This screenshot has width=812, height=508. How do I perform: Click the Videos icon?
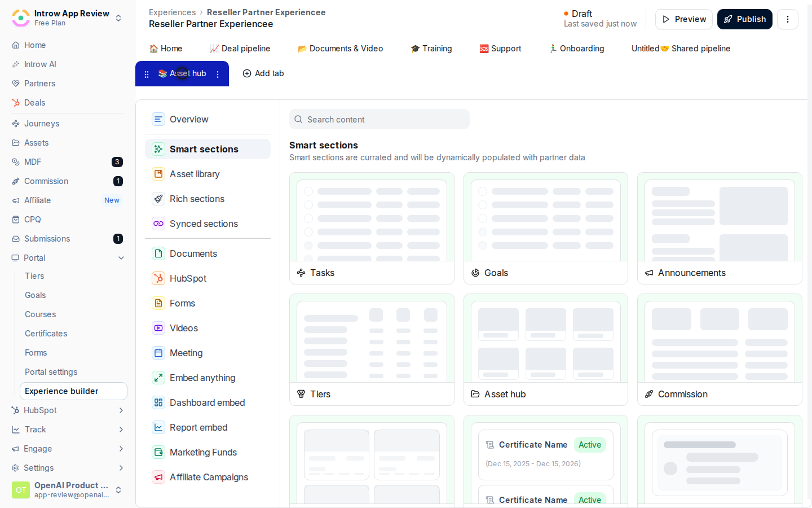158,328
